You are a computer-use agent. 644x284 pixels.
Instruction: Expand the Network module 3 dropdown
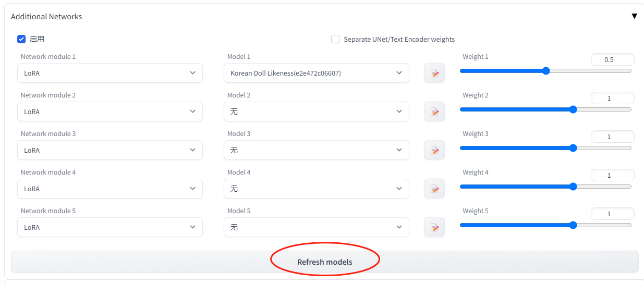click(x=110, y=150)
